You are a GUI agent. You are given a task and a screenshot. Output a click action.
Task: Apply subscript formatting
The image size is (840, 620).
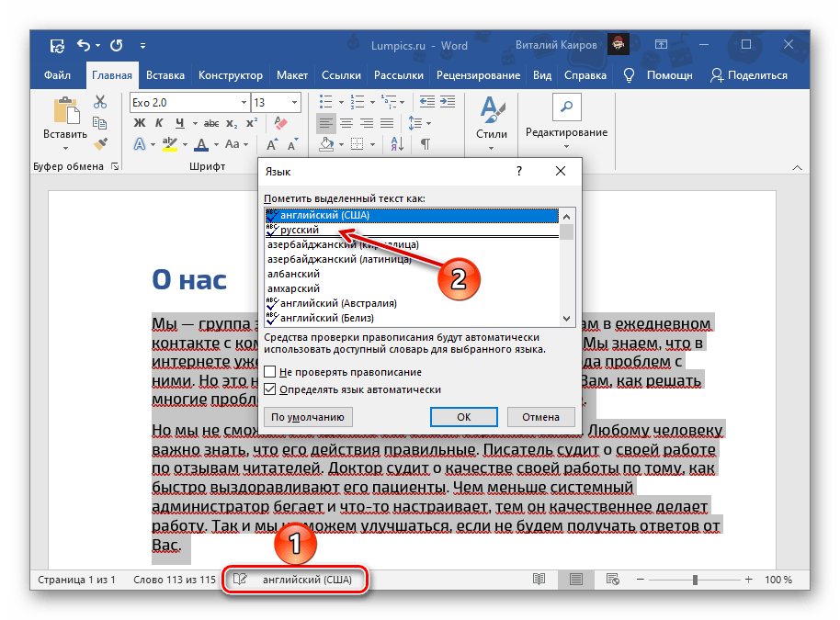[232, 123]
